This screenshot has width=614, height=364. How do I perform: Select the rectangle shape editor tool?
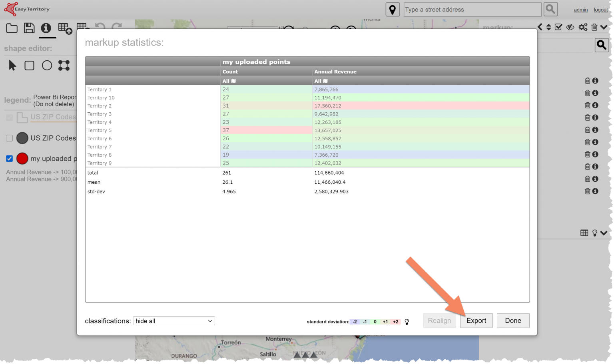[x=29, y=65]
